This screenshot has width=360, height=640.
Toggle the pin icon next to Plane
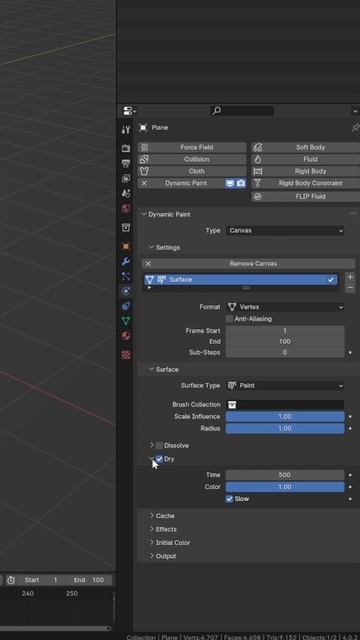coord(355,128)
